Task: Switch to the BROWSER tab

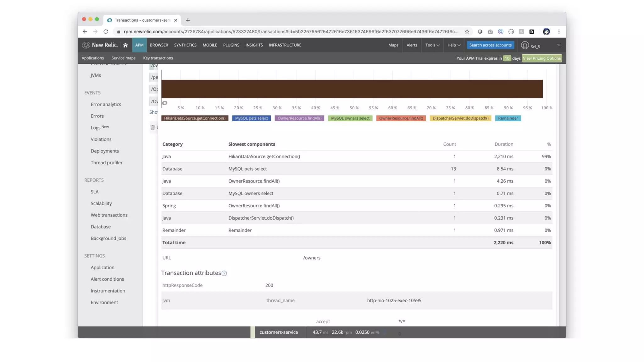Action: click(x=159, y=45)
